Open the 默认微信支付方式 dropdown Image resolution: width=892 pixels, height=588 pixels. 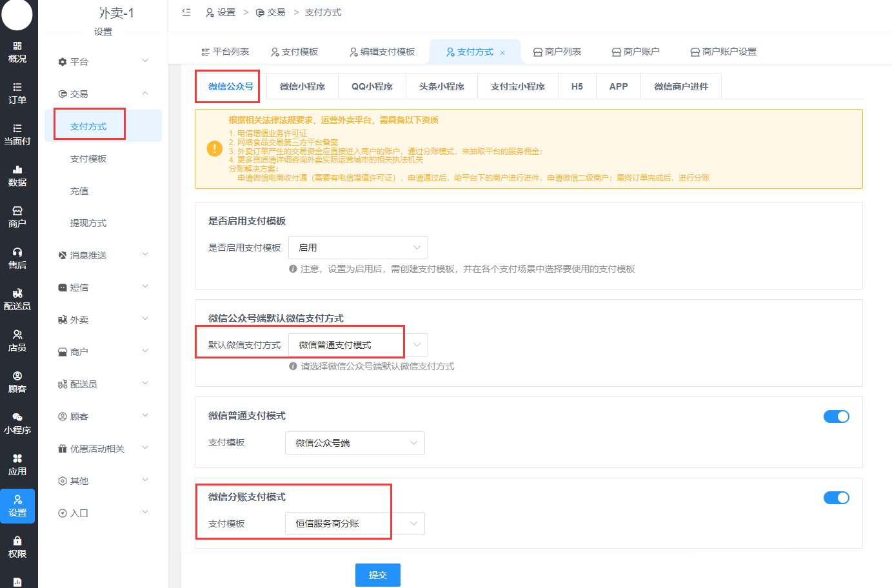tap(358, 345)
